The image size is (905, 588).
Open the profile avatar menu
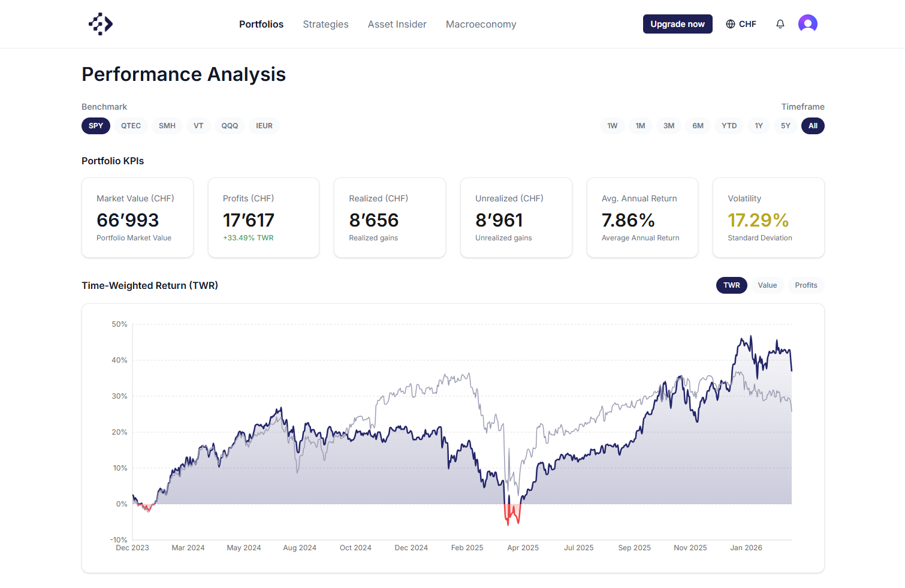807,23
